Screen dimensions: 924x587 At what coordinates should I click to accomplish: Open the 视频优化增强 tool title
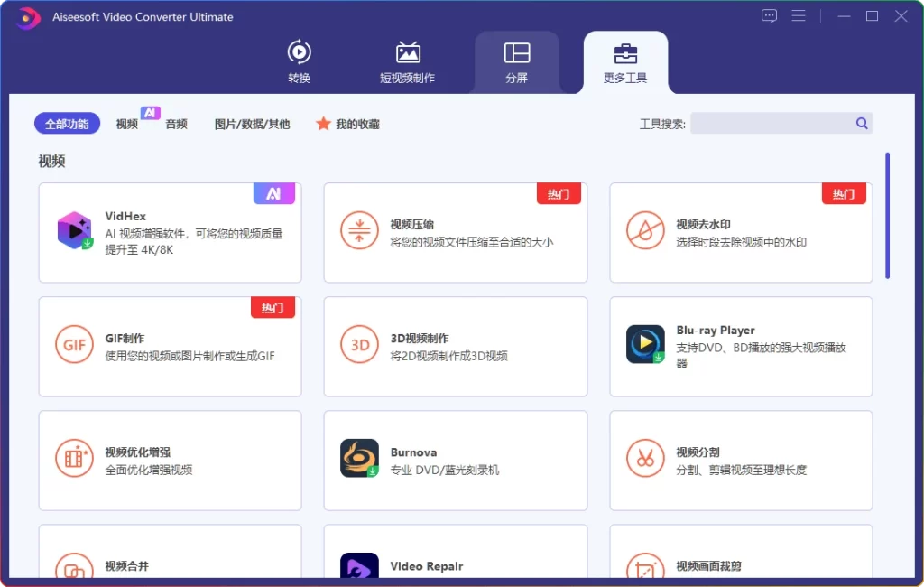click(x=138, y=452)
